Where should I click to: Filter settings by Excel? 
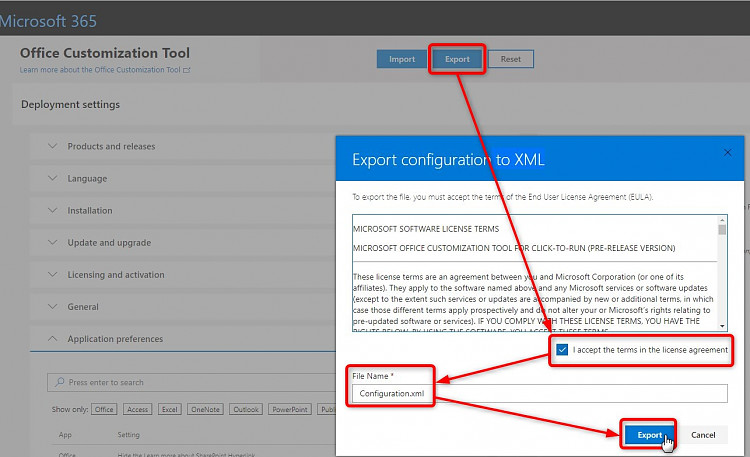(x=170, y=410)
